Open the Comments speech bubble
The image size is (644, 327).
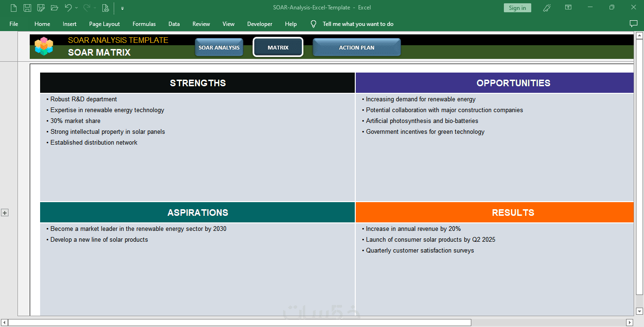point(634,24)
